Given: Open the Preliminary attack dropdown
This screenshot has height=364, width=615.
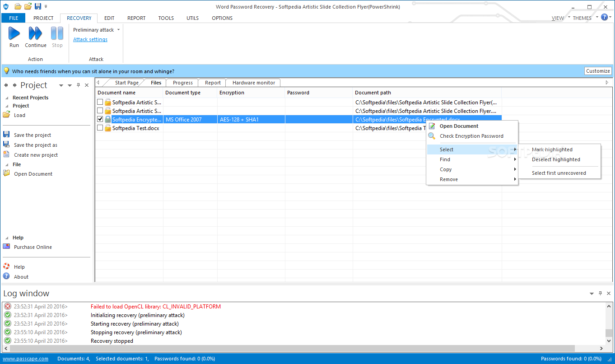Looking at the screenshot, I should pyautogui.click(x=119, y=30).
